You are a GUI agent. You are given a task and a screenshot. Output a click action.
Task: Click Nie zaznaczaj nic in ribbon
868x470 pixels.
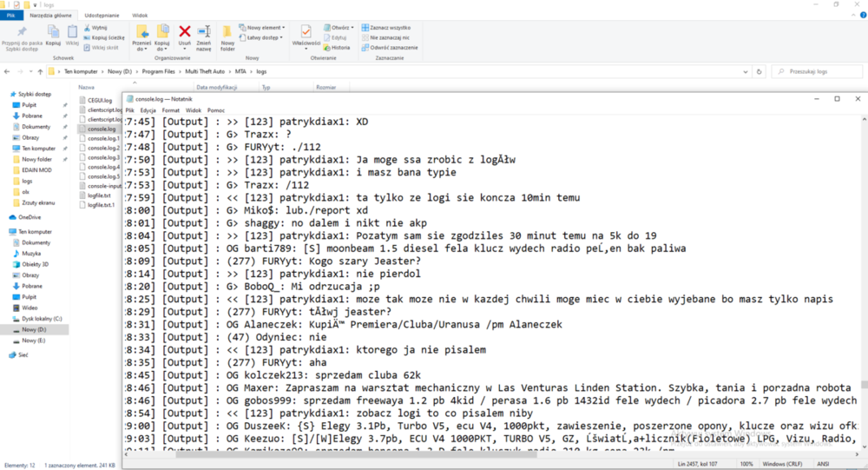385,37
